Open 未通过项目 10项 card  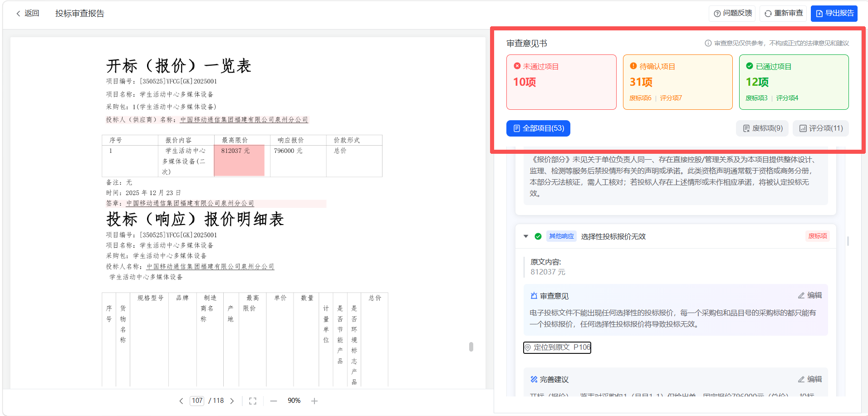point(561,82)
